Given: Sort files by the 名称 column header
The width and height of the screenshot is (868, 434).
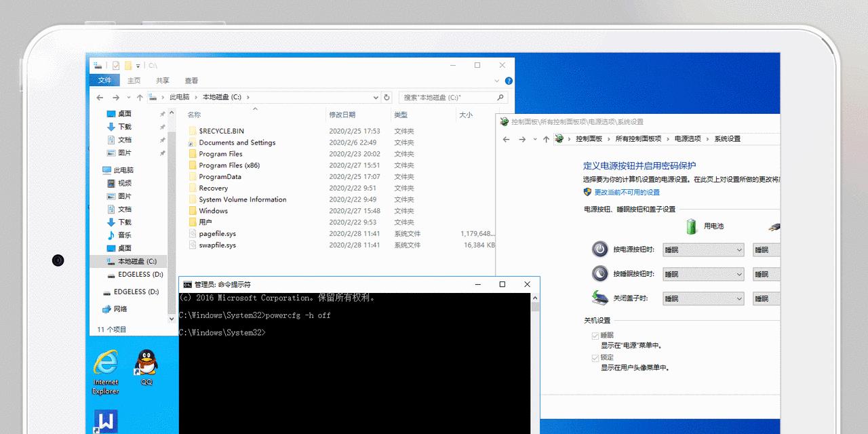Looking at the screenshot, I should click(x=194, y=115).
